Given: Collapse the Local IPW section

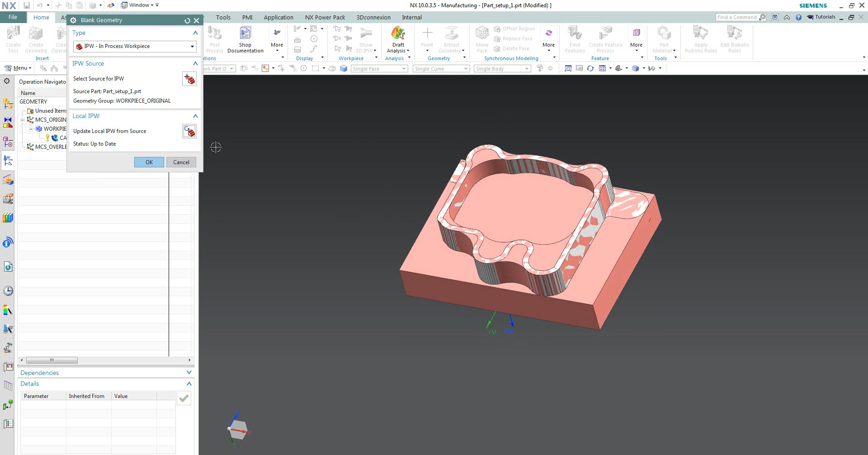Looking at the screenshot, I should (195, 116).
